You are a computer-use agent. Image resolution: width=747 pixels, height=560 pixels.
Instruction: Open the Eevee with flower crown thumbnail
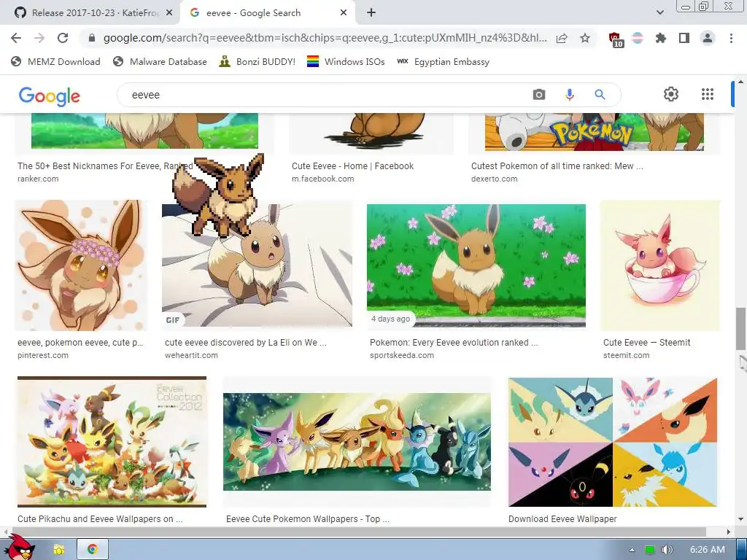tap(82, 265)
